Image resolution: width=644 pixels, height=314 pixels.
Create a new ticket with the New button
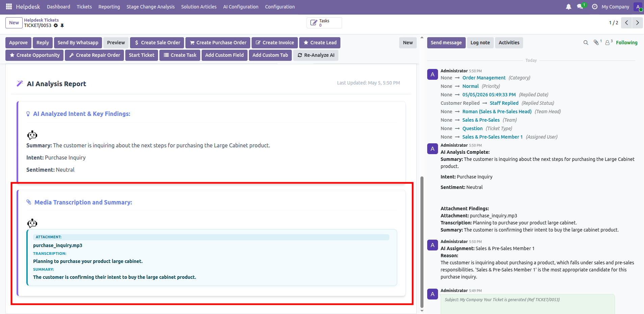pos(14,23)
